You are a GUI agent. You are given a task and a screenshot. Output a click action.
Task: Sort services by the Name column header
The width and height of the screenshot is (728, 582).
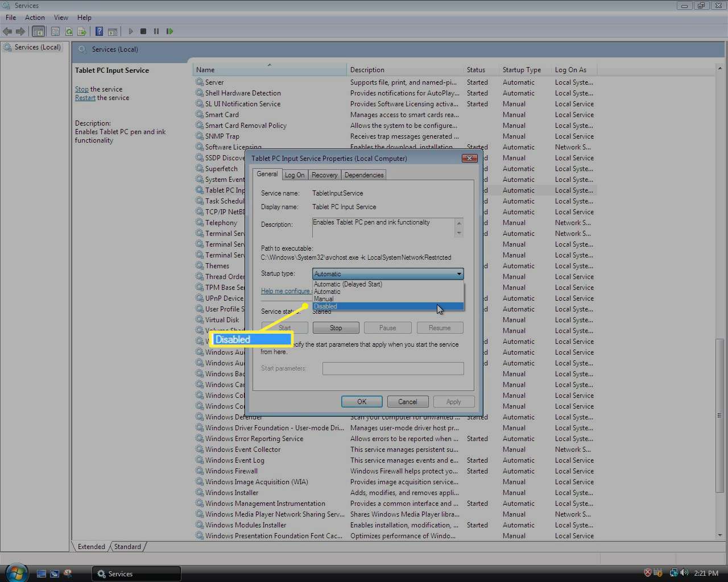point(270,70)
